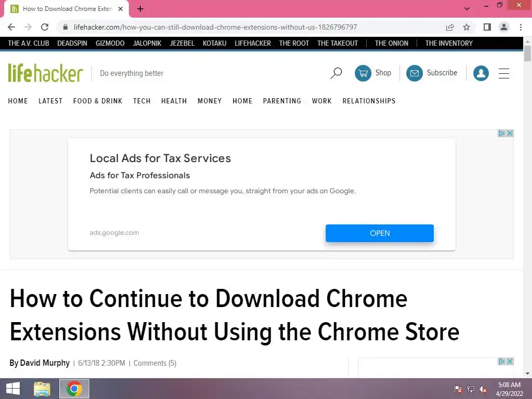Viewport: 532px width, 399px height.
Task: Select RELATIONSHIPS section
Action: pyautogui.click(x=369, y=101)
